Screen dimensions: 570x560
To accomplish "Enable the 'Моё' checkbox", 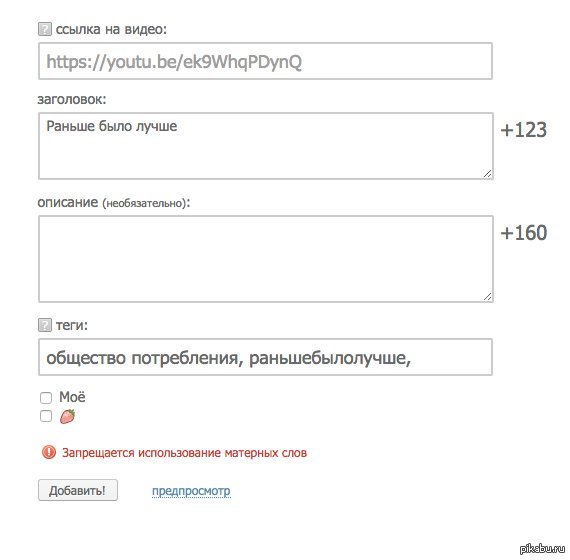I will [x=46, y=397].
